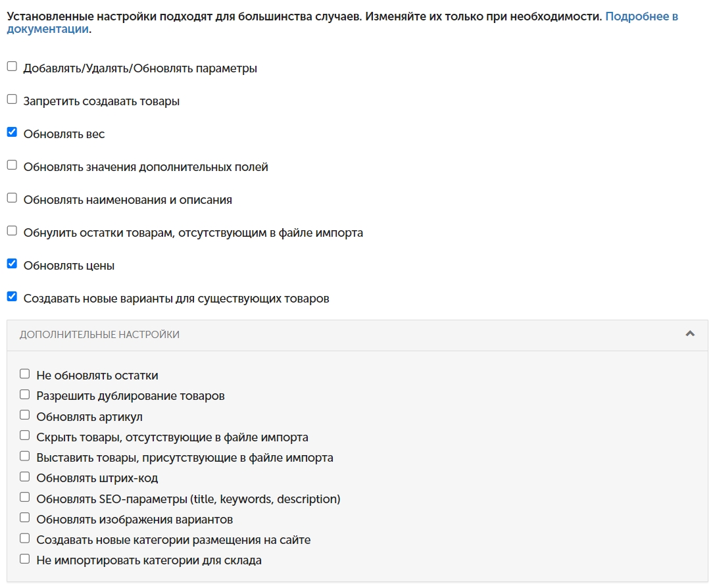Screen dimensions: 715x588
Task: Check Не обновлять остатки option
Action: click(24, 374)
